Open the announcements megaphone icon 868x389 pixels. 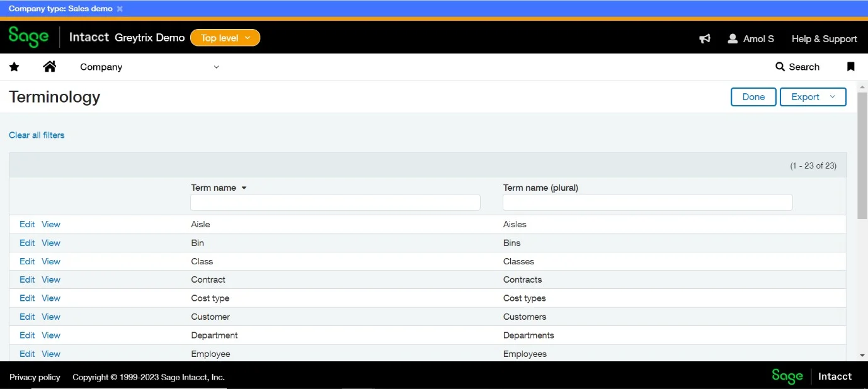point(705,38)
